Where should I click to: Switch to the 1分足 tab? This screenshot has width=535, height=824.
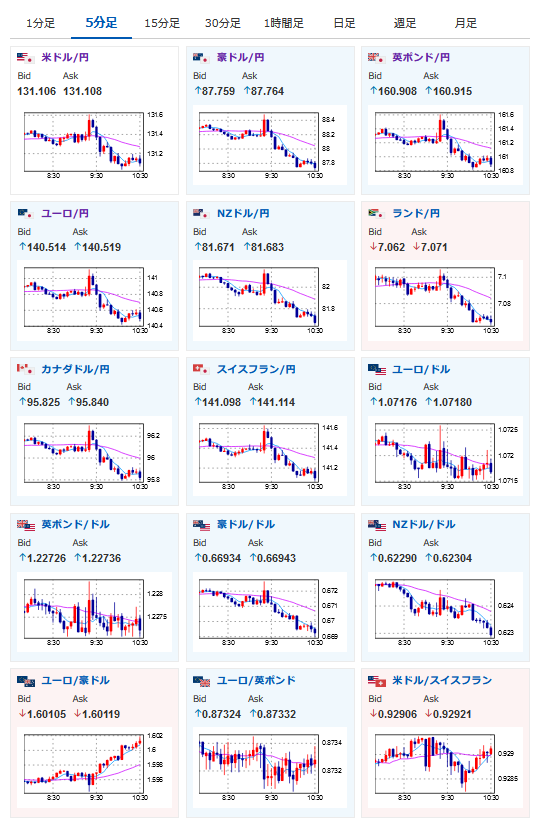[40, 23]
